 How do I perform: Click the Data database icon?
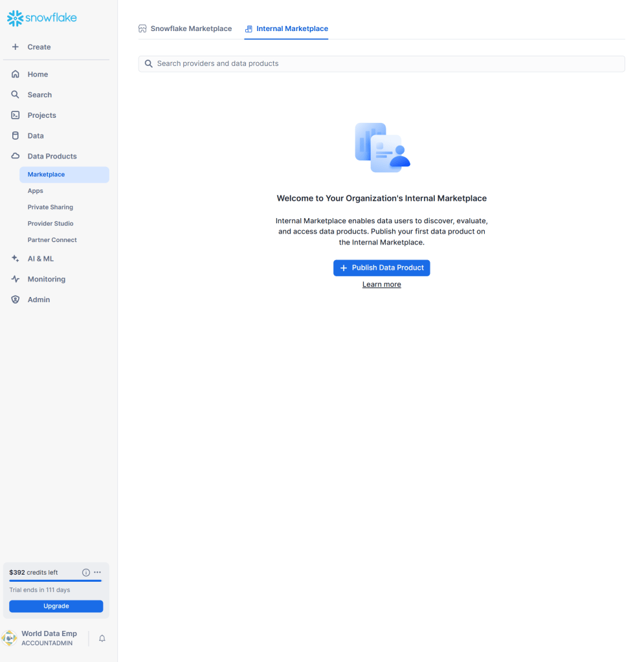tap(16, 136)
